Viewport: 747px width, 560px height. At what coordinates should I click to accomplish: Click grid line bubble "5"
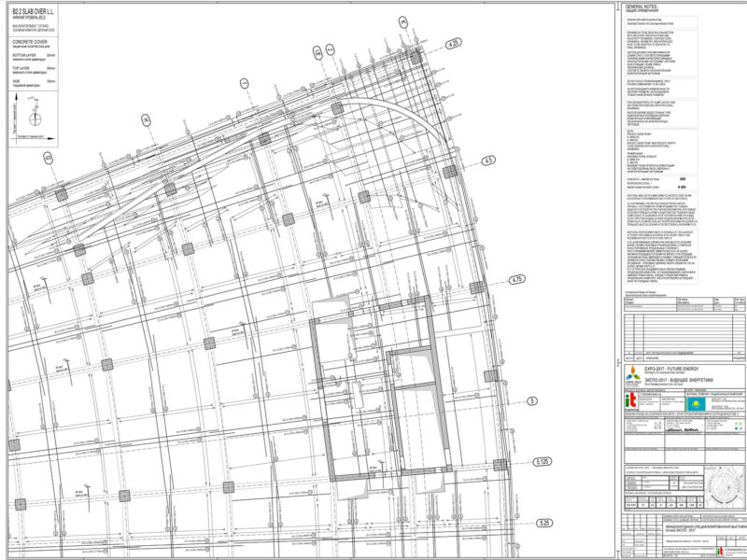[x=532, y=401]
